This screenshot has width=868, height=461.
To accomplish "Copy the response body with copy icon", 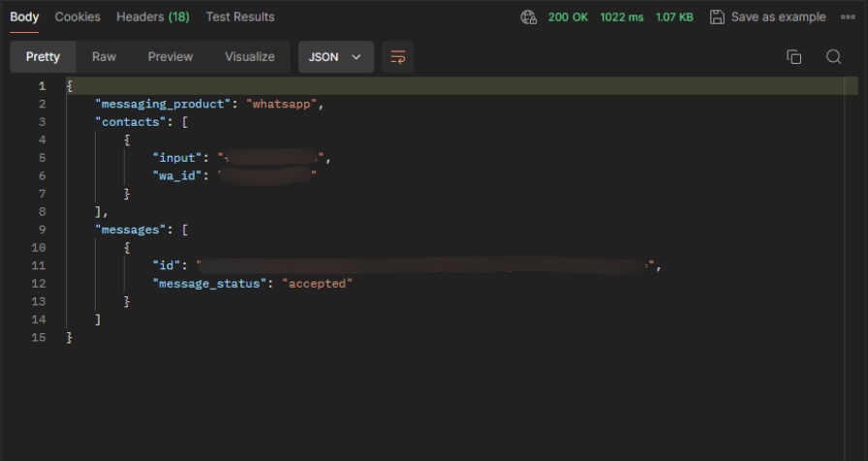I will pos(793,57).
